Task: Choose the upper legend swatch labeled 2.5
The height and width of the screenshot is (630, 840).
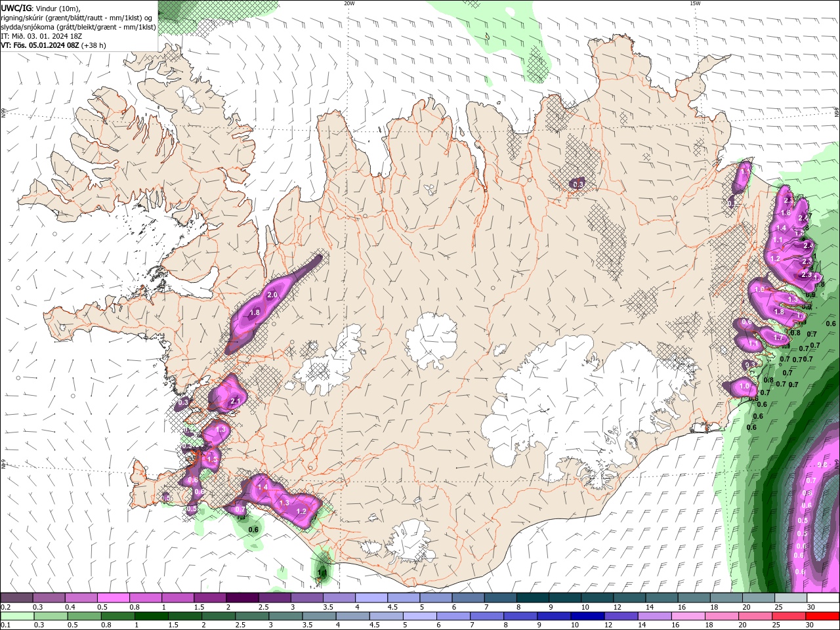Action: 274,598
